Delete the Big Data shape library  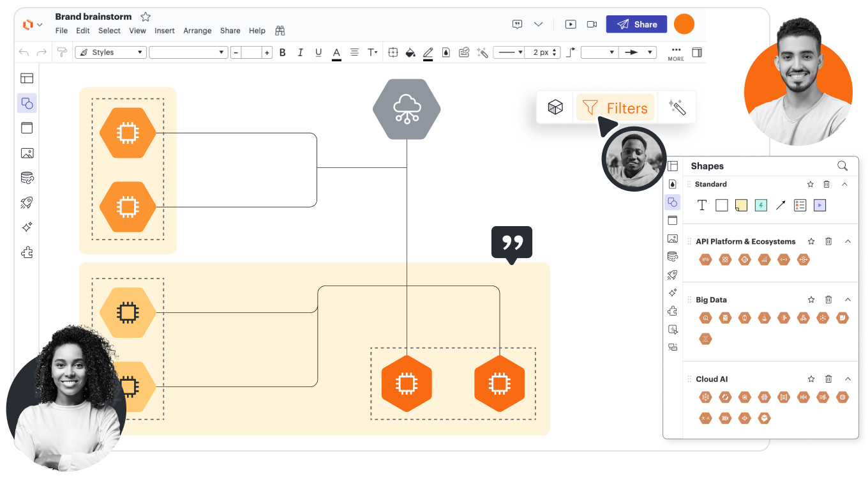(828, 300)
